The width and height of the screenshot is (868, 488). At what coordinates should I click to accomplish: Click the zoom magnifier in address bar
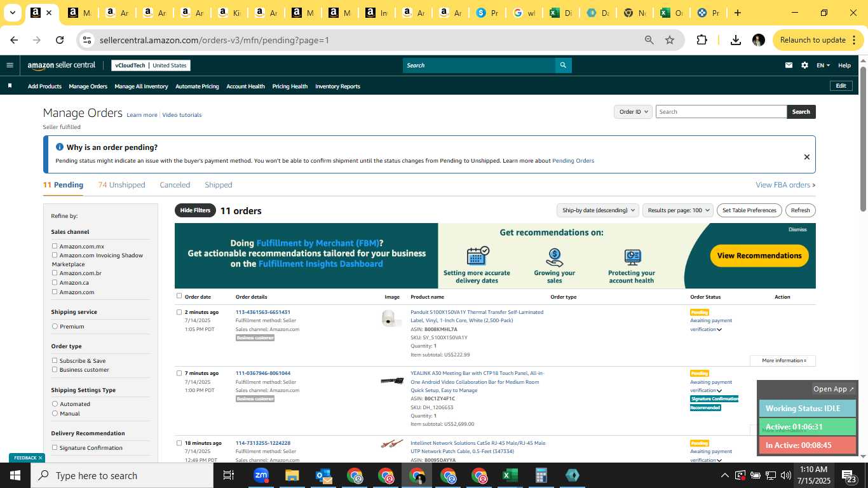click(x=649, y=40)
